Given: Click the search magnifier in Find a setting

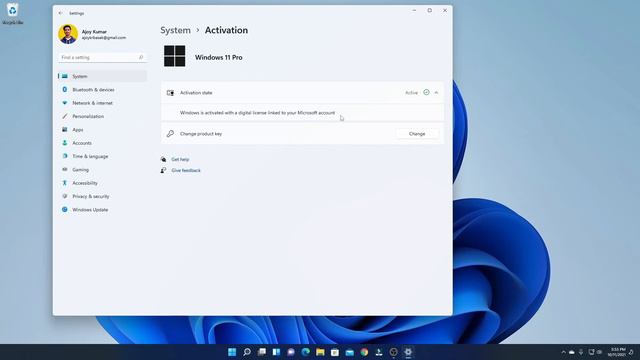Looking at the screenshot, I should [x=141, y=58].
